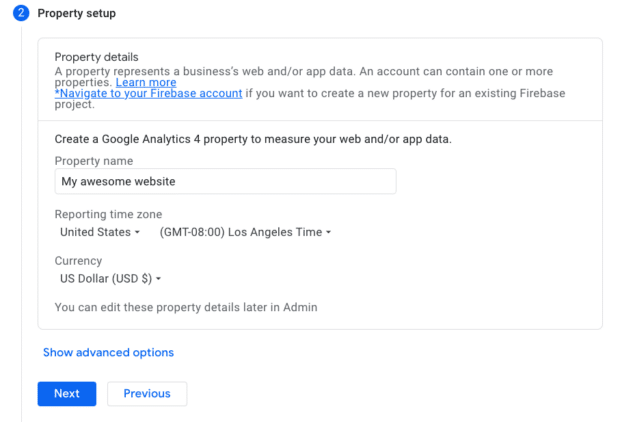Expand the Los Angeles Time zone dropdown
This screenshot has width=620, height=422.
point(245,232)
